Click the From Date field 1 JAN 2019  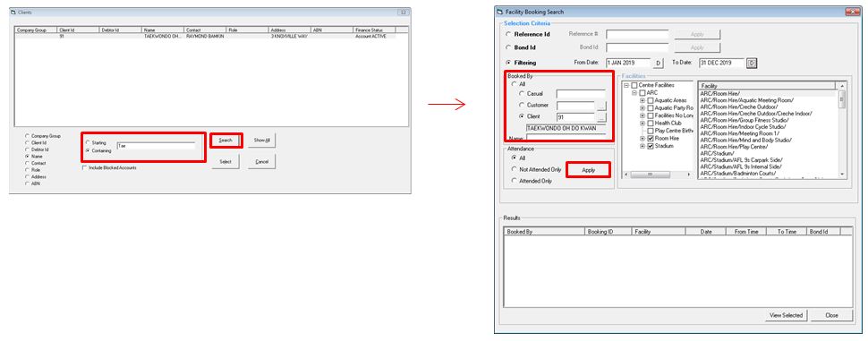[x=628, y=64]
